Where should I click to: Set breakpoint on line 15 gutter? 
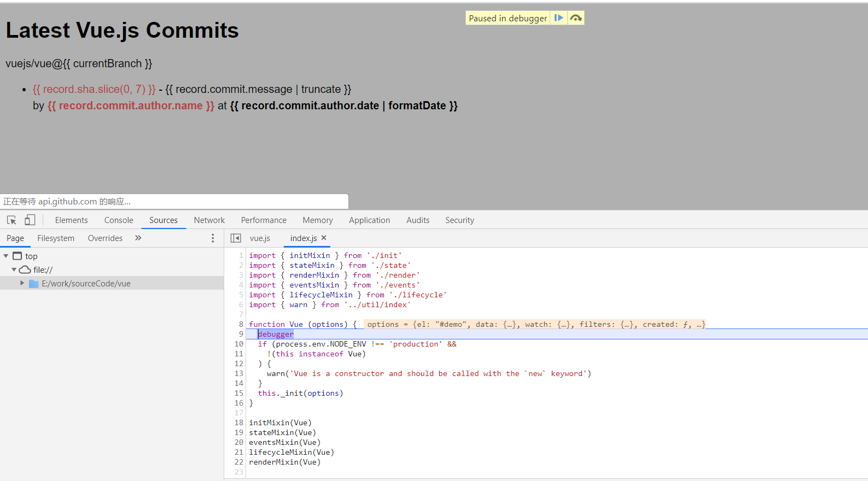click(239, 393)
